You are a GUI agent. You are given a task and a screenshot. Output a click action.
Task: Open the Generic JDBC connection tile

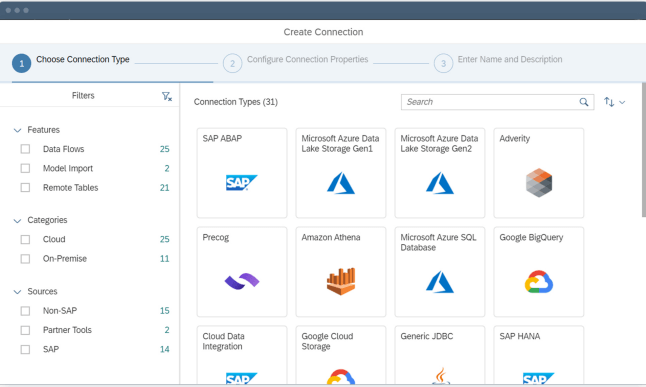(x=440, y=355)
